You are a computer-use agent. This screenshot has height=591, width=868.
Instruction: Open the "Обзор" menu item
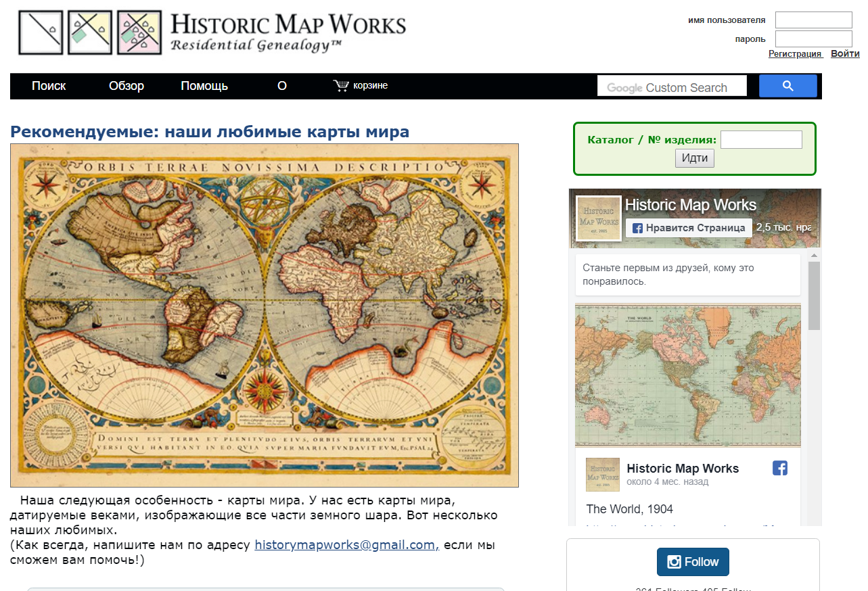click(x=127, y=86)
